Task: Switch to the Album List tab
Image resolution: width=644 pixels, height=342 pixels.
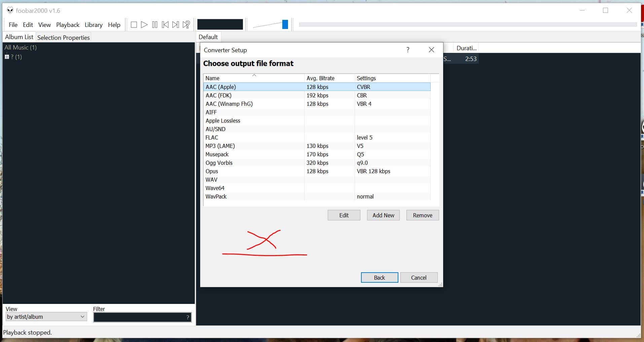Action: point(19,37)
